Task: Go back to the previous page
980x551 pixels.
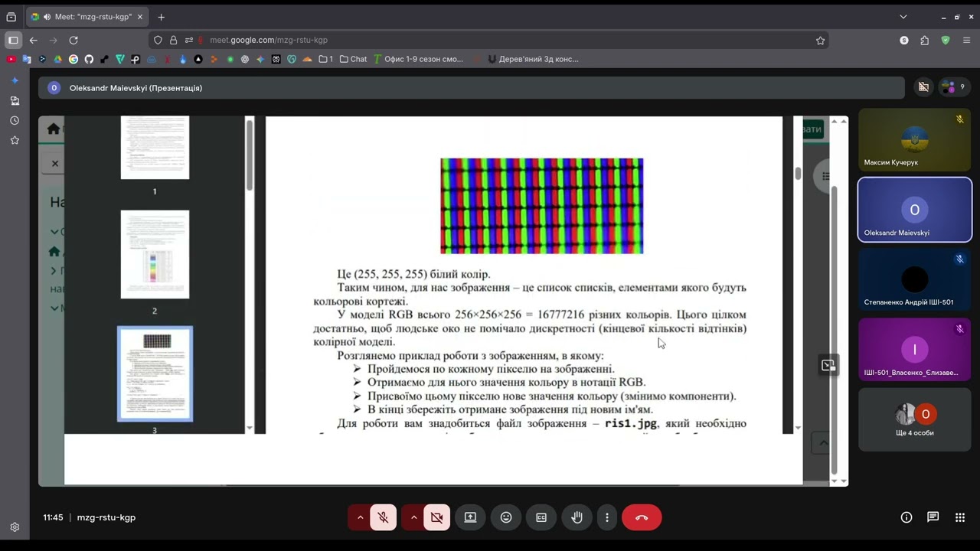Action: [33, 40]
